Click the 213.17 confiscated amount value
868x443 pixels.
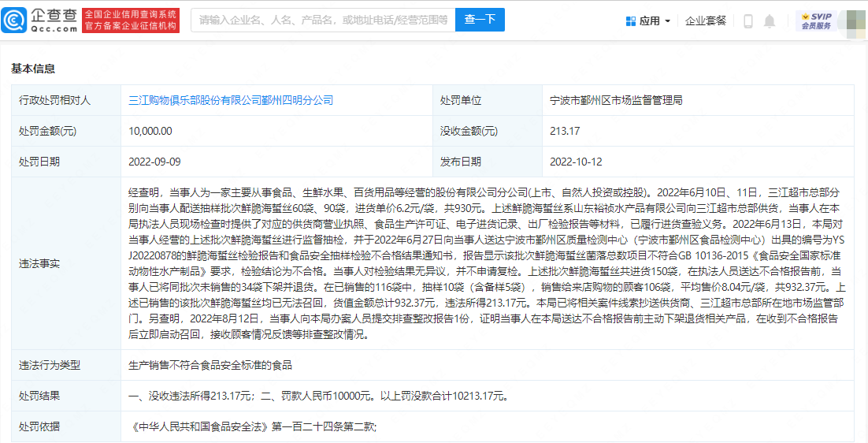point(565,131)
